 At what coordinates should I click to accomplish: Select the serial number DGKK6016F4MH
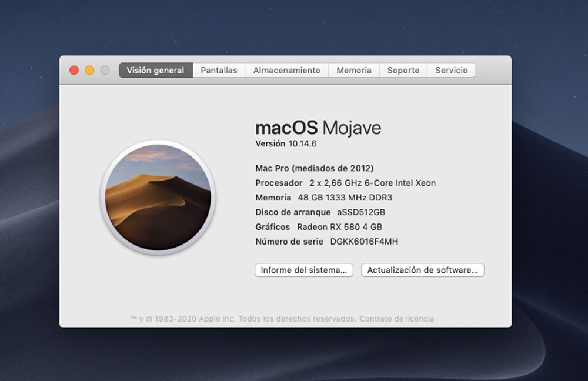coord(365,242)
